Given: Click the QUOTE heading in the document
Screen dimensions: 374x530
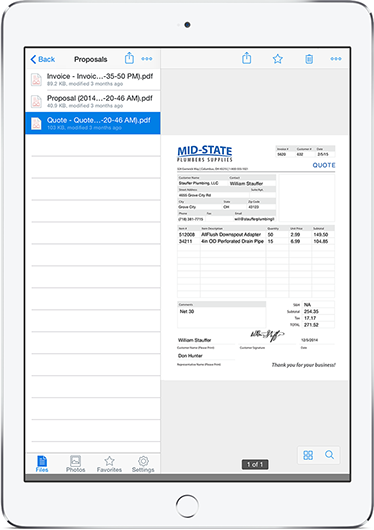Looking at the screenshot, I should click(x=324, y=165).
